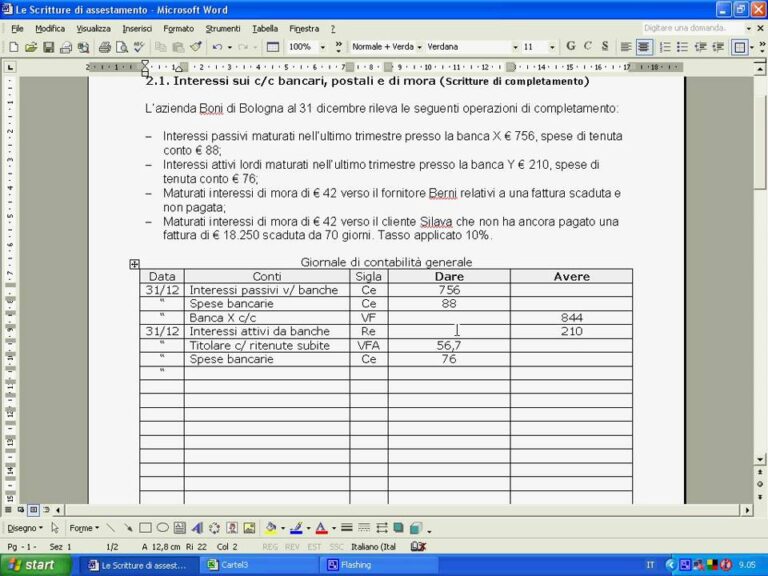Select the Oval shape tool

tap(163, 528)
